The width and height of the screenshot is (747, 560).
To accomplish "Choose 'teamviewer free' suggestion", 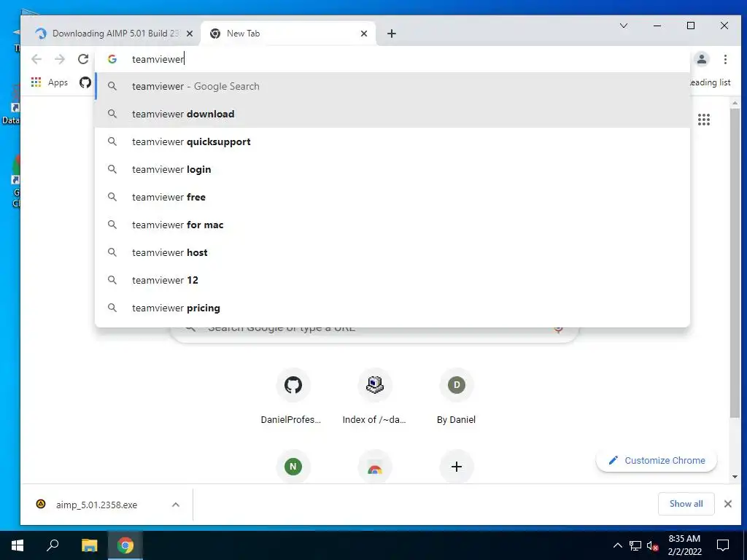I will tap(392, 197).
